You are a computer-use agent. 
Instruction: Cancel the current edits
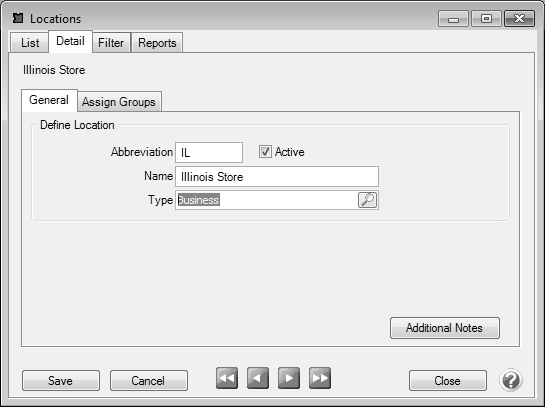[x=149, y=381]
